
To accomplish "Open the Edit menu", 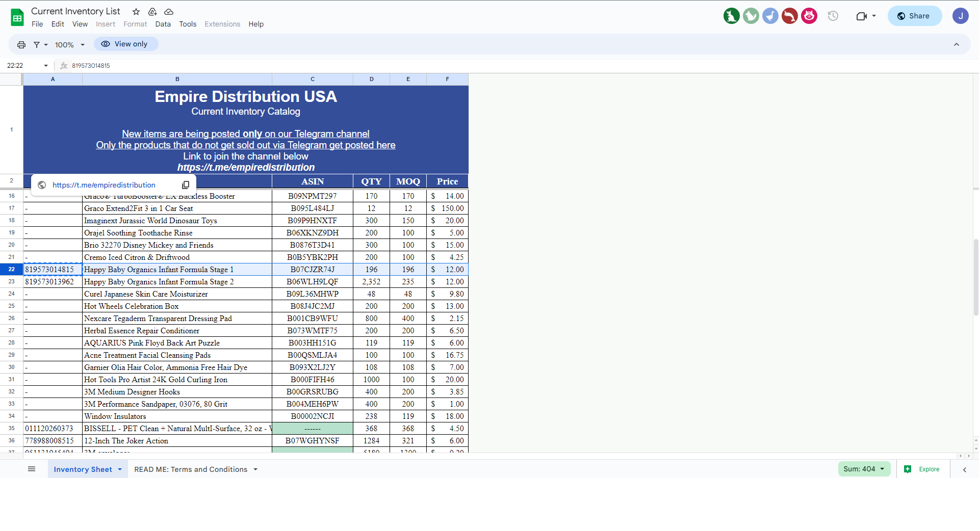I will point(58,24).
